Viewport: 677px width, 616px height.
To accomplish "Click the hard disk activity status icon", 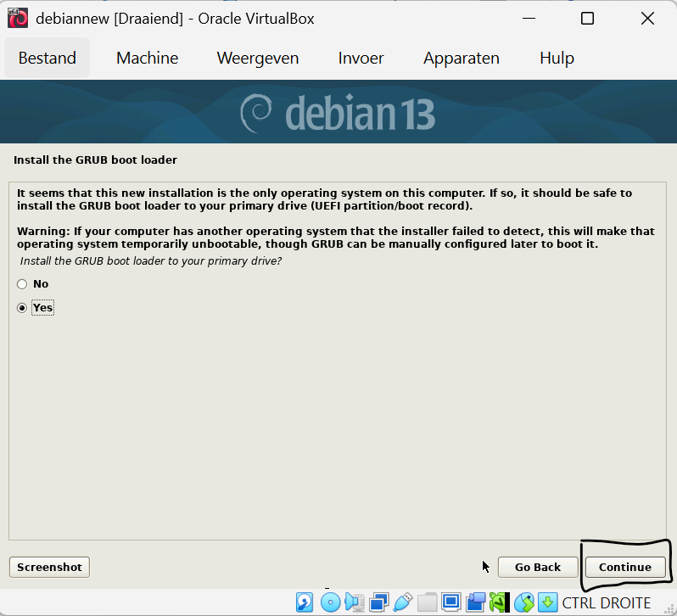I will 305,602.
